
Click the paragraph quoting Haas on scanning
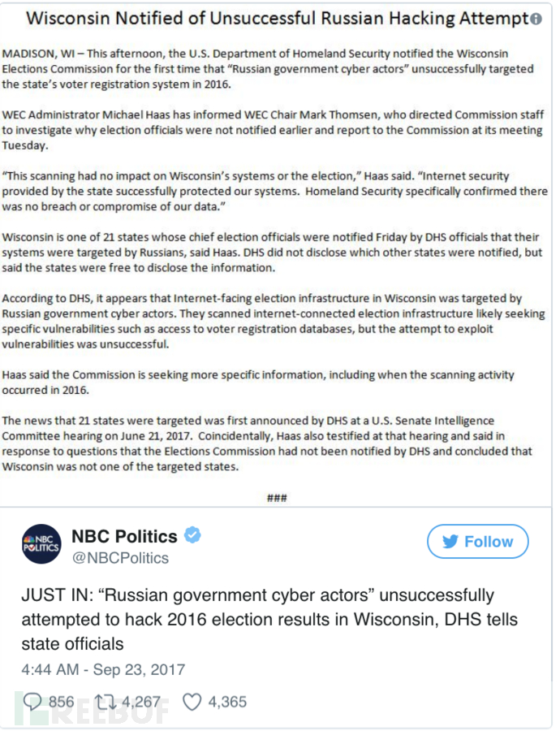click(x=275, y=191)
